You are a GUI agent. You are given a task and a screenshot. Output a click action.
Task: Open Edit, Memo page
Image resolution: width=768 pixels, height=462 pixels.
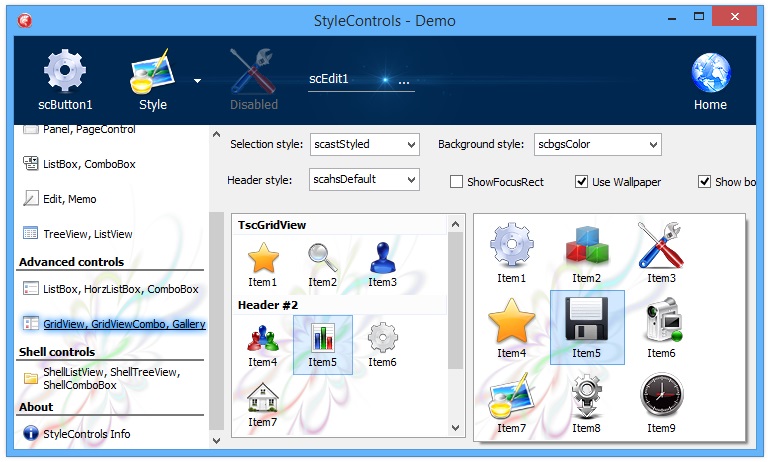70,199
